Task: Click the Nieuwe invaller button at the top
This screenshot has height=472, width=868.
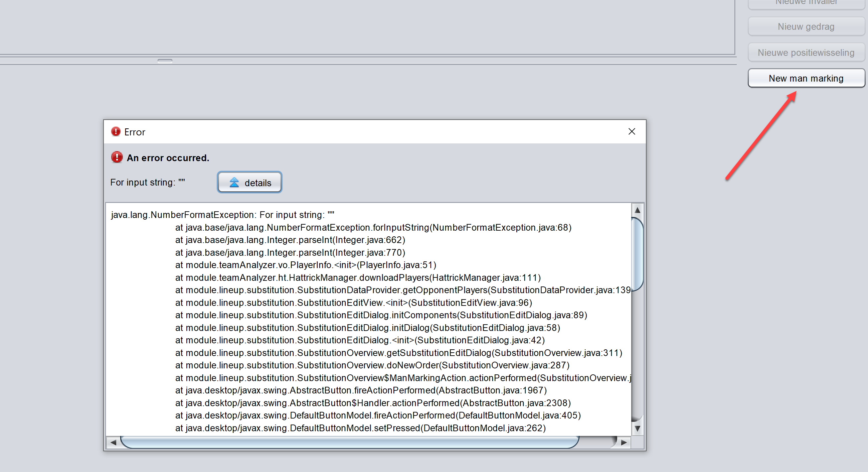Action: click(806, 3)
